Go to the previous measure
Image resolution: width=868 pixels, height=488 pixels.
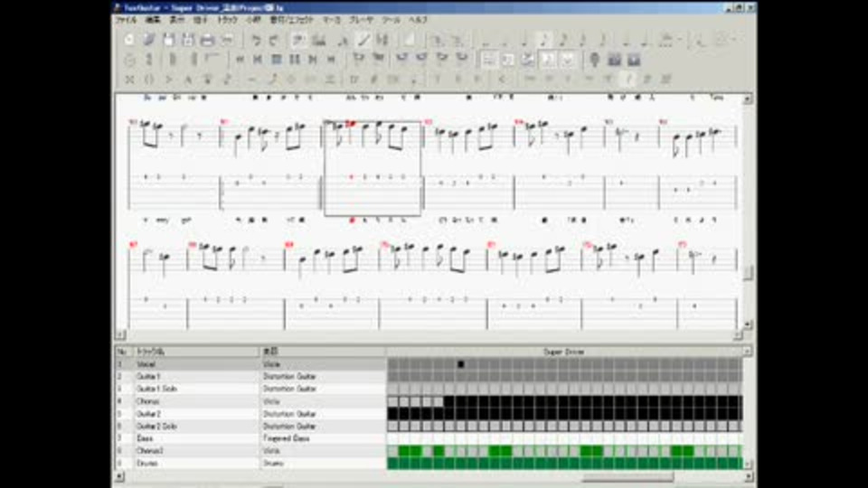point(258,60)
